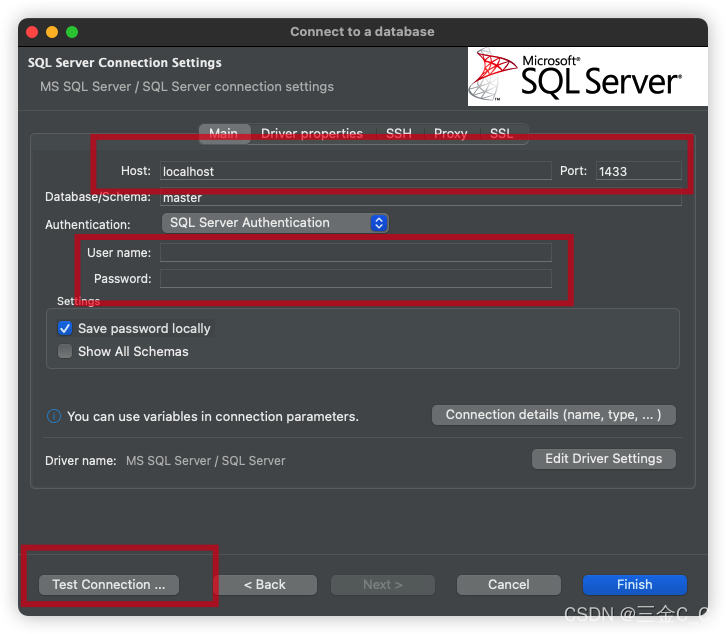This screenshot has width=726, height=634.
Task: Focus the Database/Schema field
Action: [420, 197]
